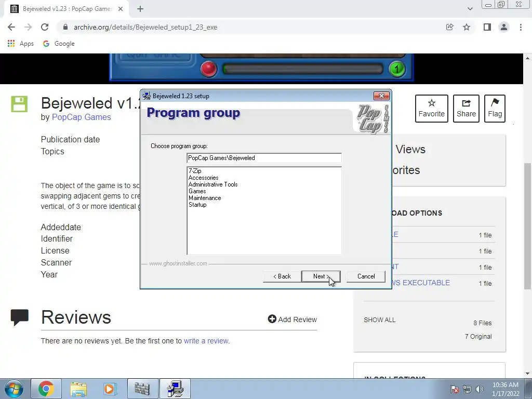This screenshot has width=532, height=399.
Task: Click SHOW ALL download options
Action: coord(379,320)
